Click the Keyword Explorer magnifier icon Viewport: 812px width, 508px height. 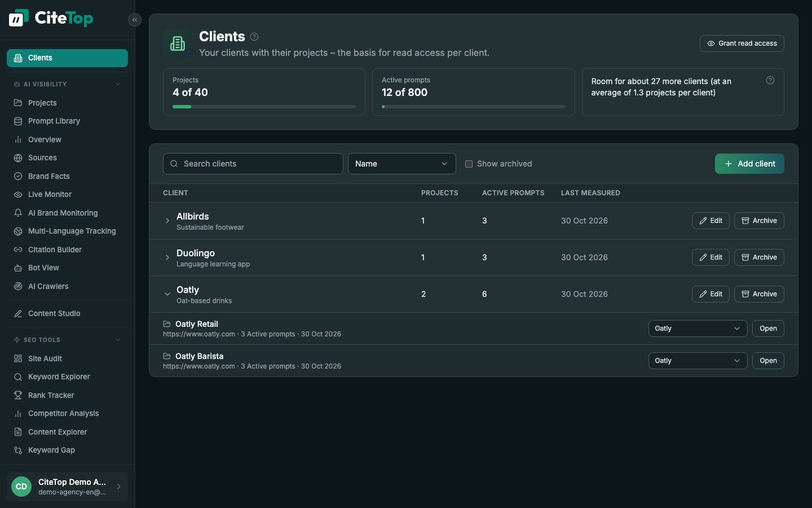(x=18, y=377)
